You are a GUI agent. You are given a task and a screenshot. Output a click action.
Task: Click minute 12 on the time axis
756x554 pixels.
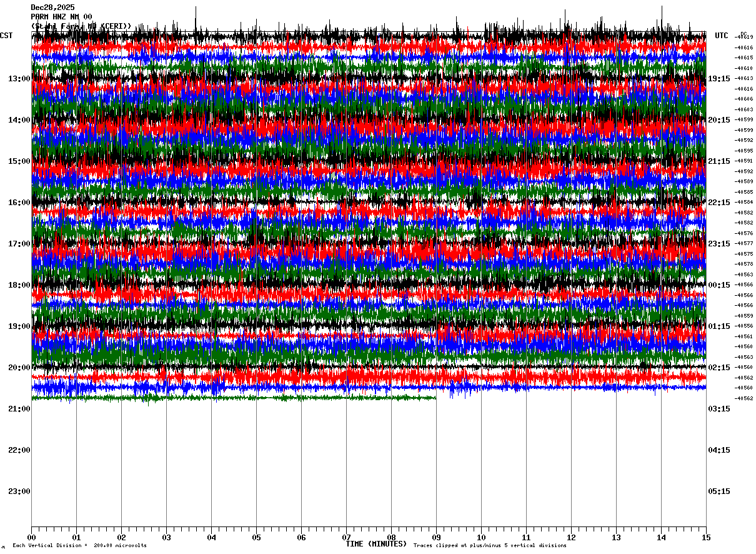tap(571, 537)
